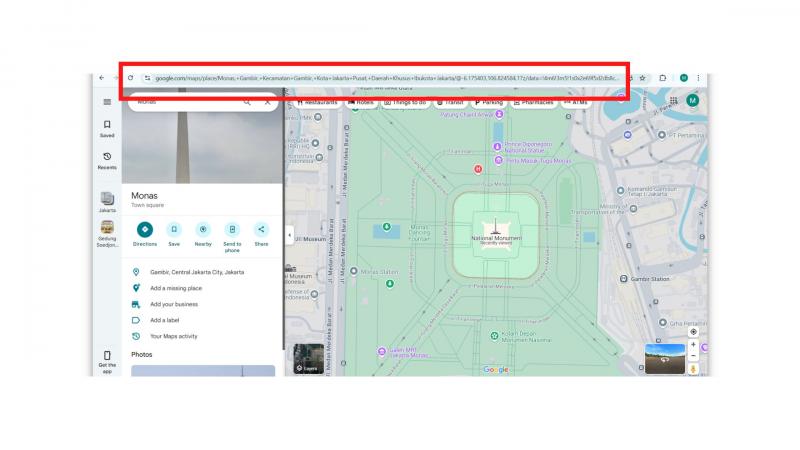Screen dimensions: 800x450
Task: Filter map by Parking chip
Action: [489, 103]
